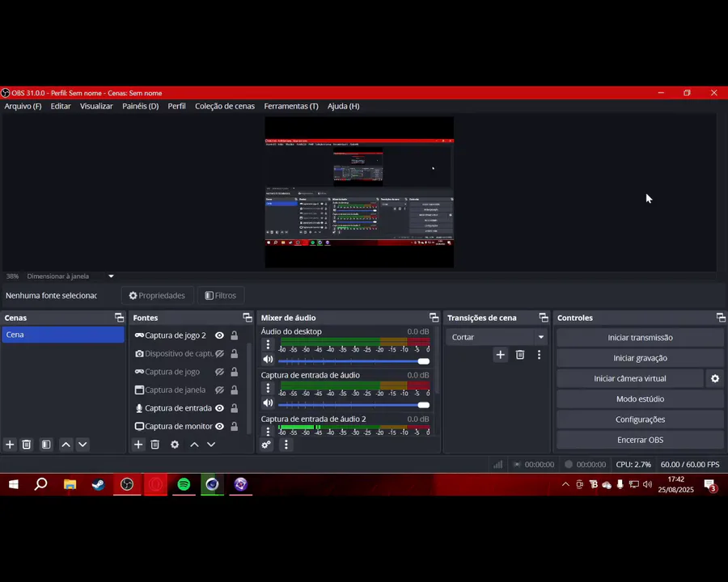Image resolution: width=728 pixels, height=582 pixels.
Task: Open Steam from the taskbar
Action: (x=98, y=484)
